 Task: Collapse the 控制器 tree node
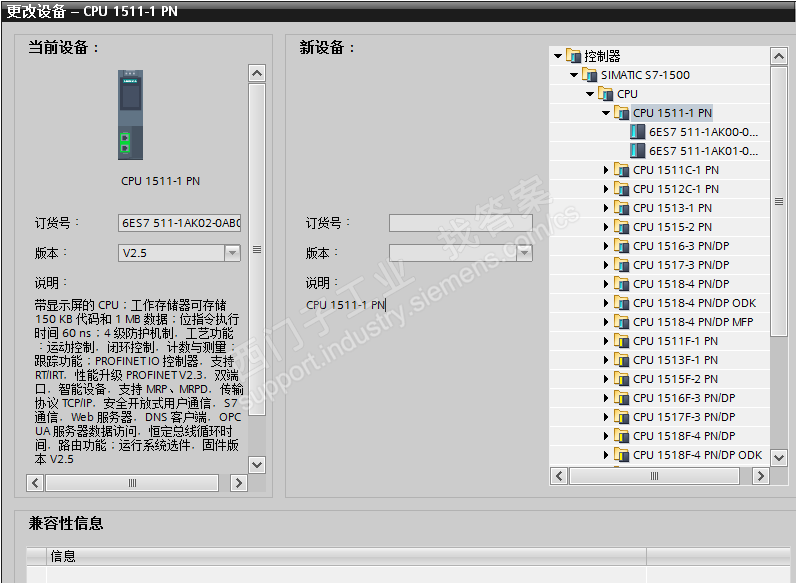(558, 56)
